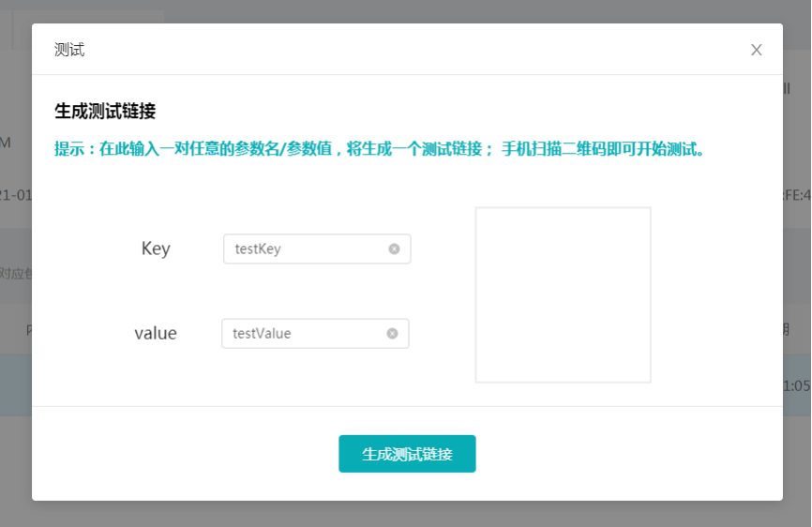Click the Key label
812x527 pixels.
click(156, 249)
